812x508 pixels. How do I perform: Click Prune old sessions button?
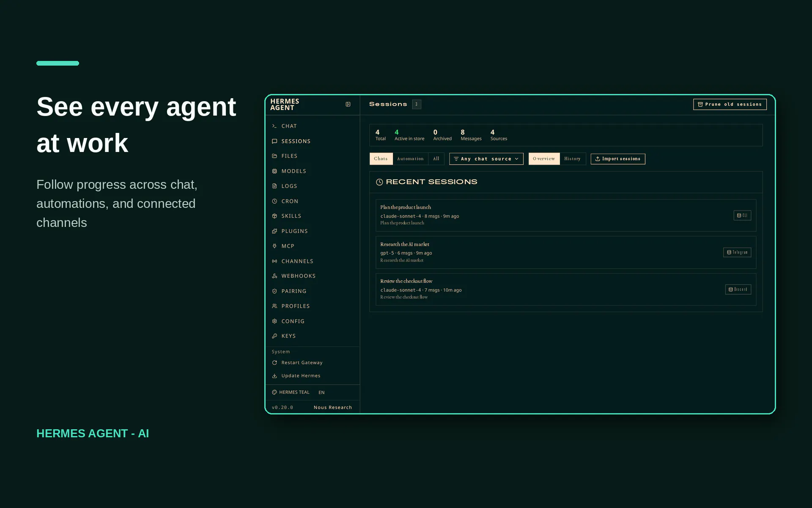coord(730,104)
